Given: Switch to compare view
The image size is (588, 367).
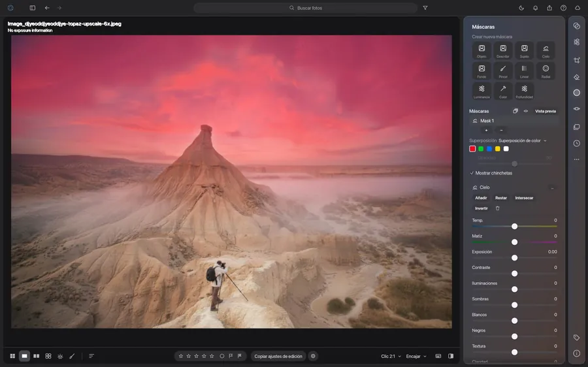Looking at the screenshot, I should (37, 356).
